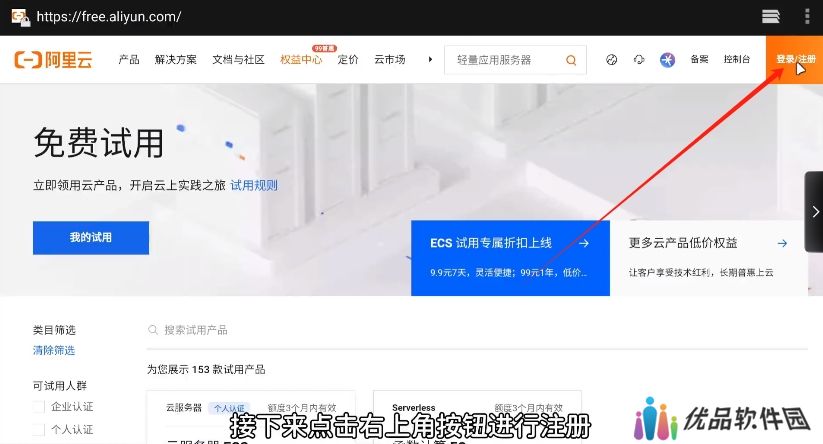This screenshot has height=444, width=823.
Task: Open the 文档与社区 menu
Action: [238, 60]
